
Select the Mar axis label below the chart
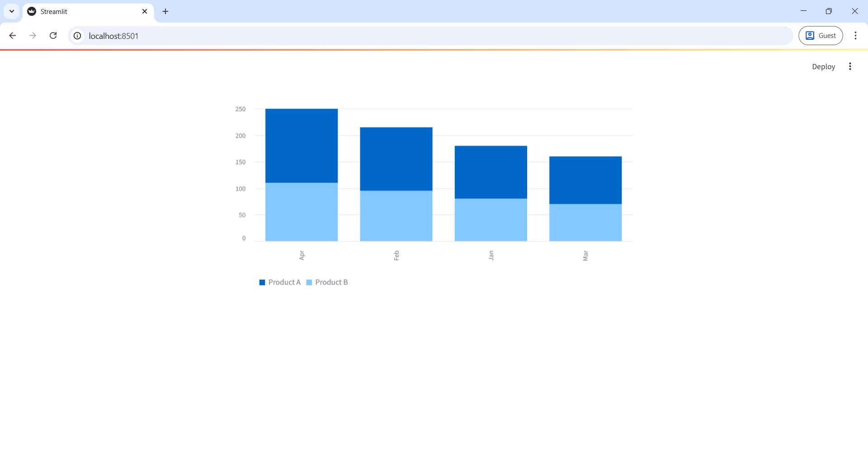coord(585,255)
